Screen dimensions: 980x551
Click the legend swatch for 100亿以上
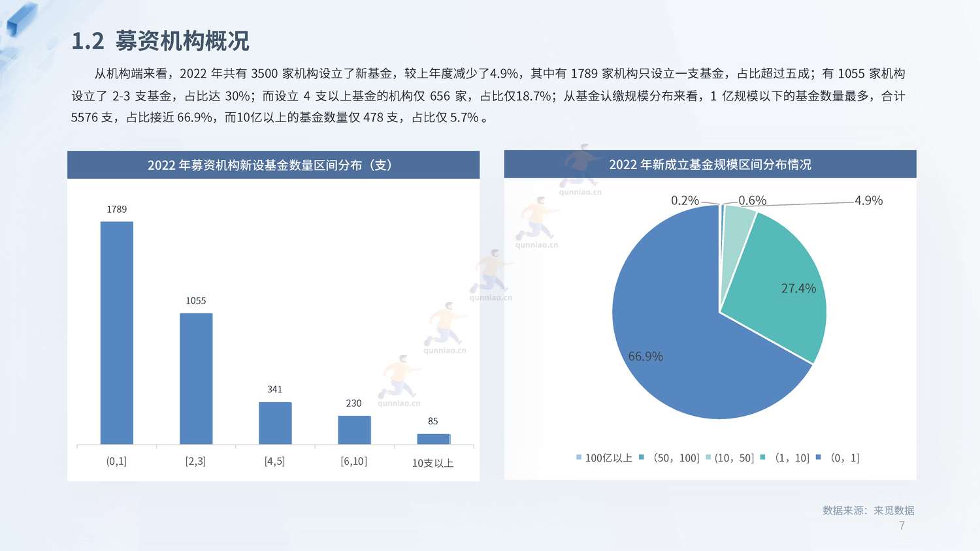tap(579, 458)
